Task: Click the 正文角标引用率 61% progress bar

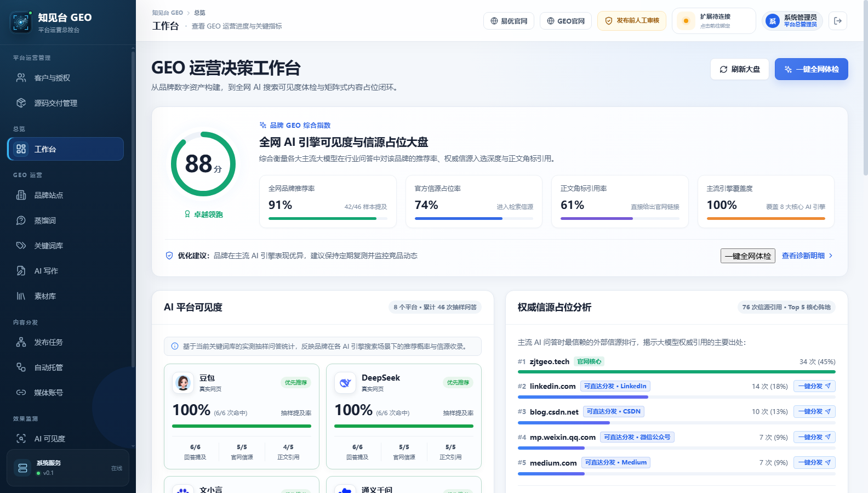Action: 620,219
